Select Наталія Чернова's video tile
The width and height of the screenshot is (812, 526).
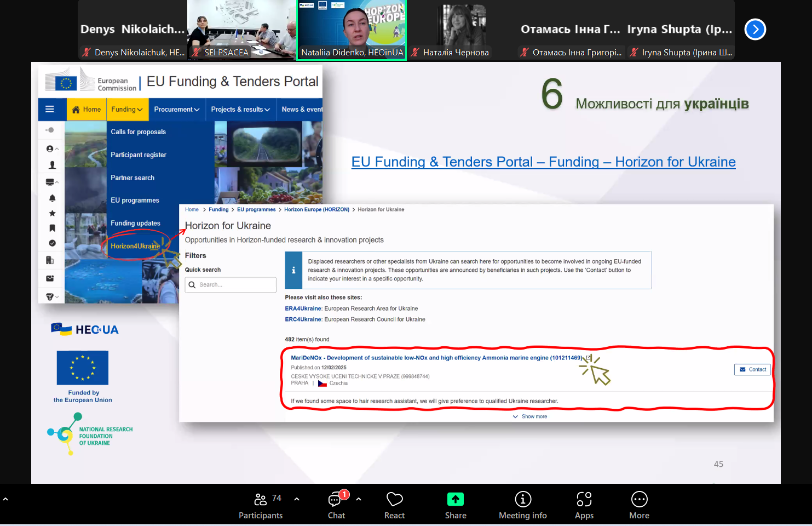(x=461, y=30)
